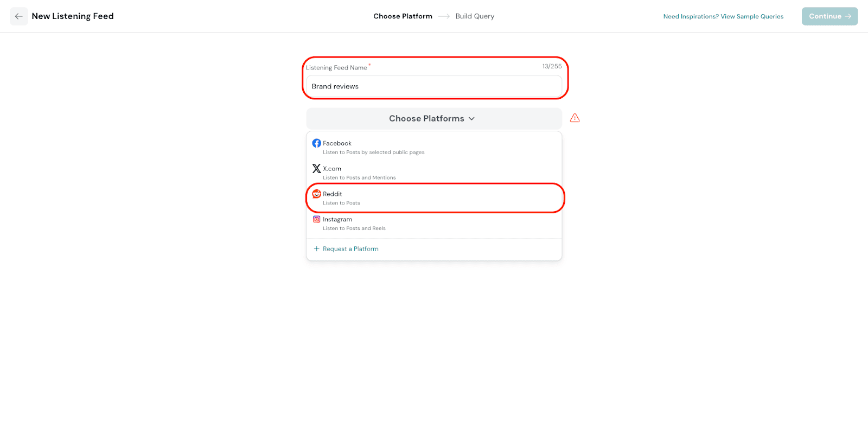Focus the Listening Feed Name text field
868x433 pixels.
point(433,87)
